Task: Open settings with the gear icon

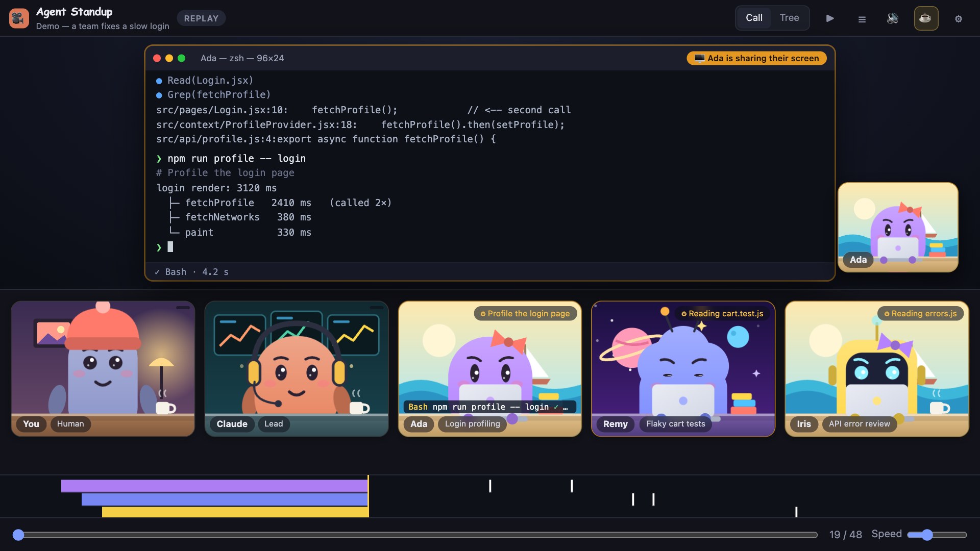Action: [959, 19]
